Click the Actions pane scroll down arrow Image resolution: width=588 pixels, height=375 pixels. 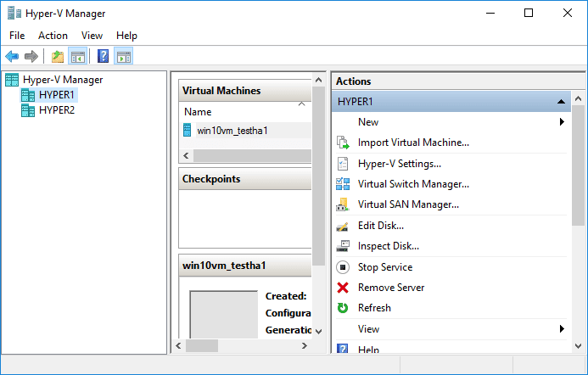click(x=579, y=346)
